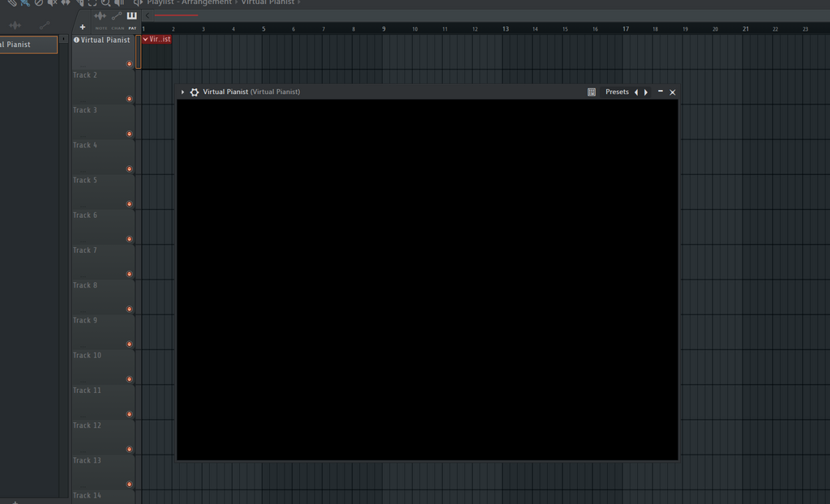The width and height of the screenshot is (830, 504).
Task: Go to next preset in Virtual Pianist
Action: [646, 92]
